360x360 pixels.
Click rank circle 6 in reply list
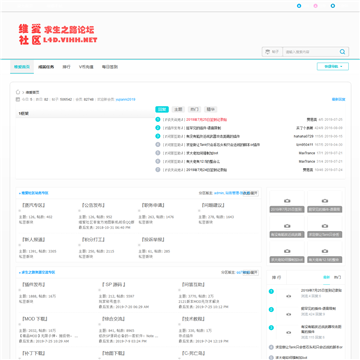pos(158,161)
